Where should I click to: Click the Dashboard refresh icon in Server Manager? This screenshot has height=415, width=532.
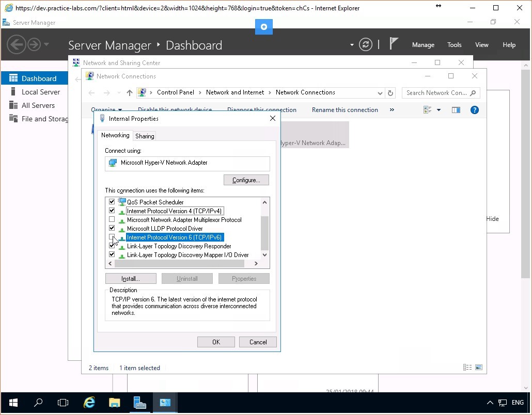[366, 44]
